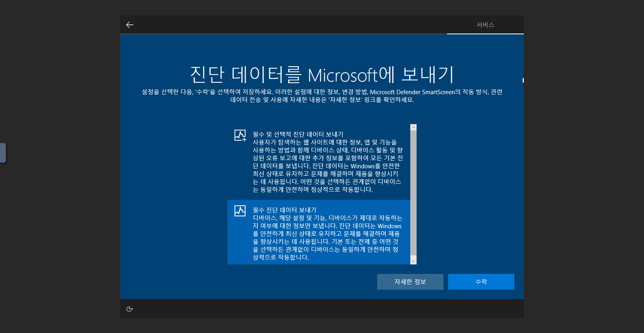The height and width of the screenshot is (333, 644).
Task: Open the '자세한 정보' button
Action: tap(410, 282)
